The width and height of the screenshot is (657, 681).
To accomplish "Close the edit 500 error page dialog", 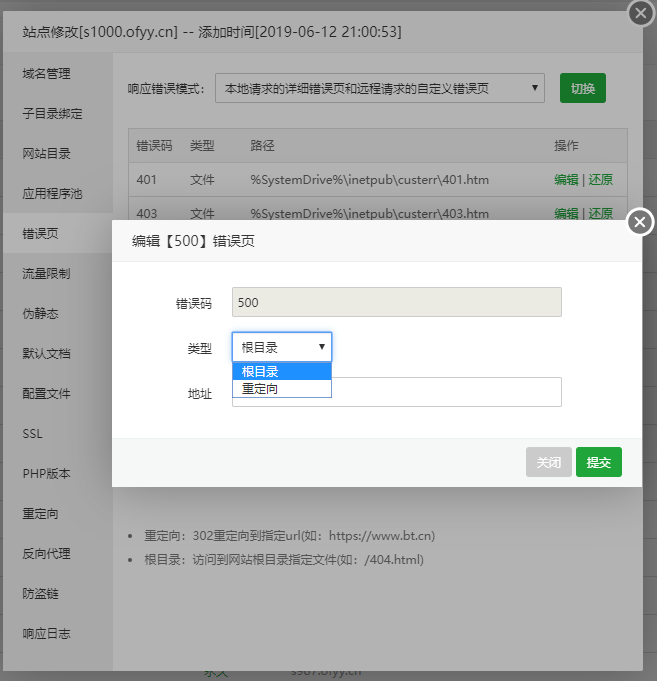I will click(640, 222).
